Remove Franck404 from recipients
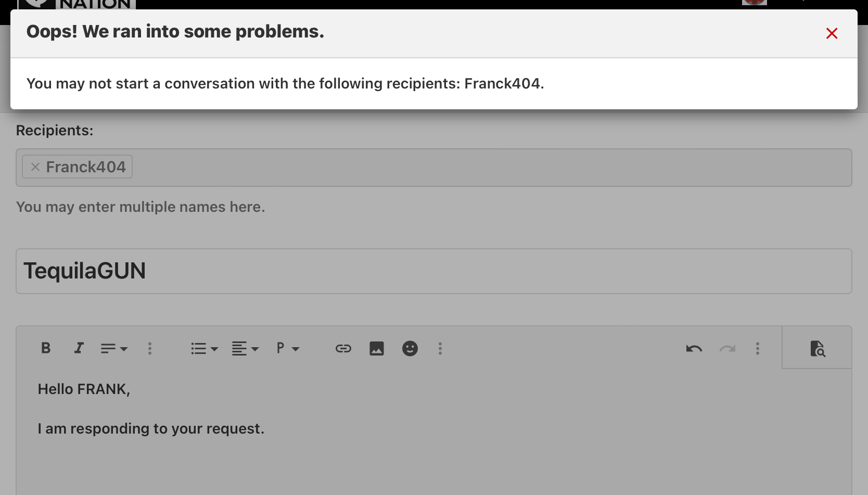Viewport: 868px width, 495px height. click(35, 167)
